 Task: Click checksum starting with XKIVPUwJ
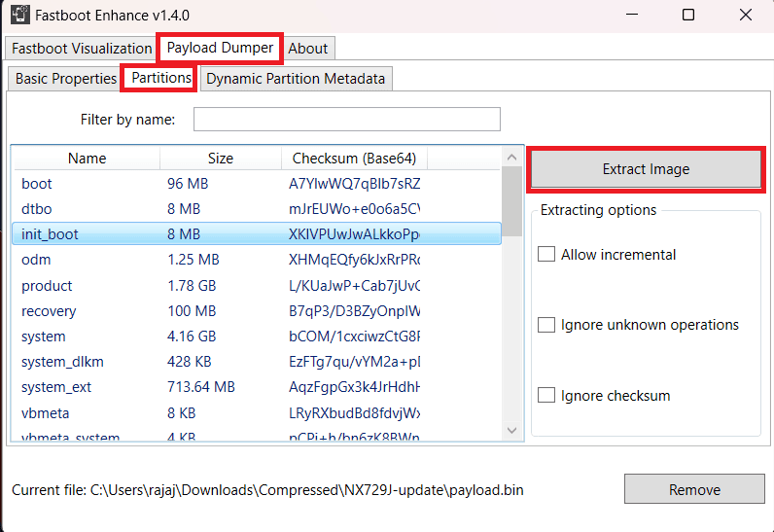[354, 234]
